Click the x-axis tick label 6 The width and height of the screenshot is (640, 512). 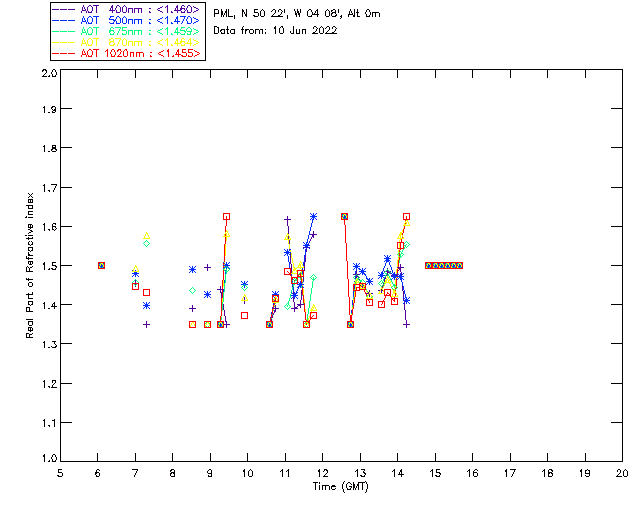tap(98, 473)
